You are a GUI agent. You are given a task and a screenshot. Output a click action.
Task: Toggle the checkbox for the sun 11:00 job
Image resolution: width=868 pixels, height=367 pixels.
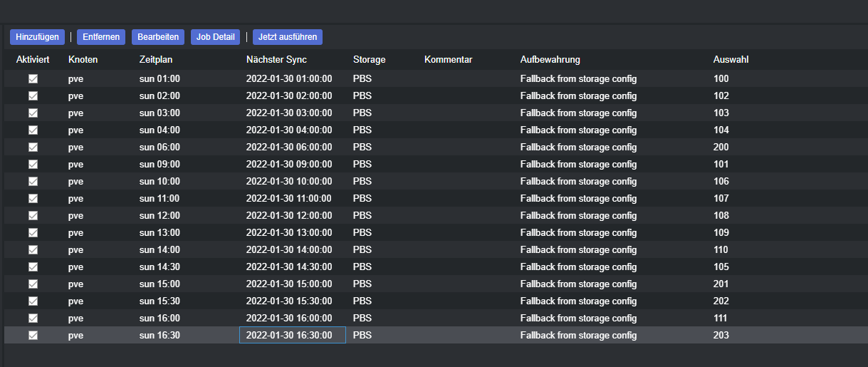[33, 199]
